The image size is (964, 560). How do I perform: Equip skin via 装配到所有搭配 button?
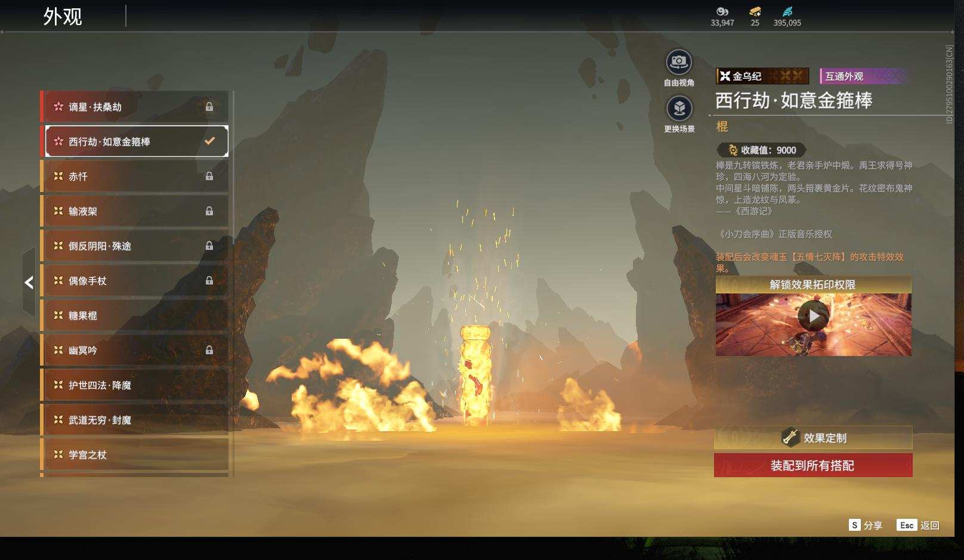[x=813, y=465]
